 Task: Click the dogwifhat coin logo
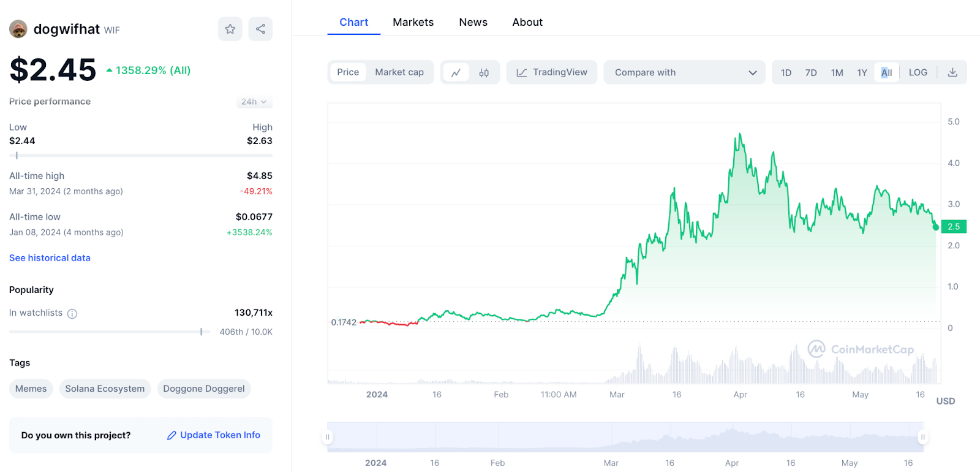click(18, 29)
